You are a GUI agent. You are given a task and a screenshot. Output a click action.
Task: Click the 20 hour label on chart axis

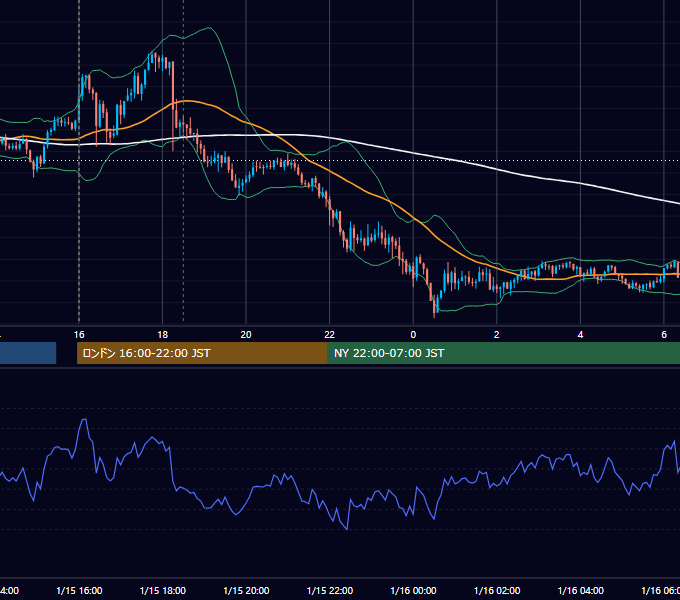coord(246,335)
